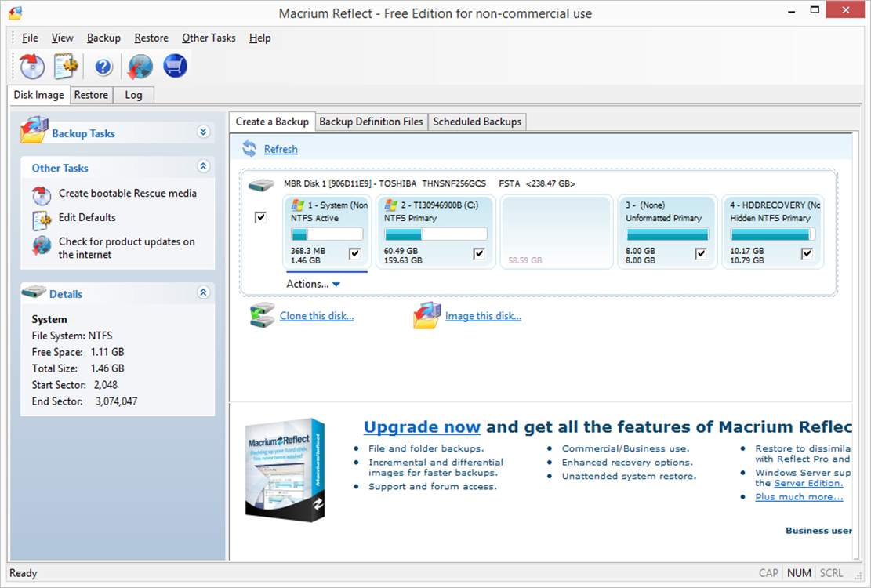Screen dimensions: 871x588
Task: Click the icon beside Create bootable Rescue media
Action: 42,195
